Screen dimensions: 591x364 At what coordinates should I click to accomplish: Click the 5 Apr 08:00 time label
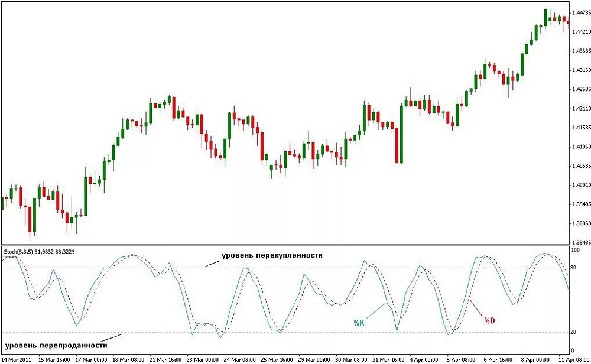pyautogui.click(x=461, y=360)
